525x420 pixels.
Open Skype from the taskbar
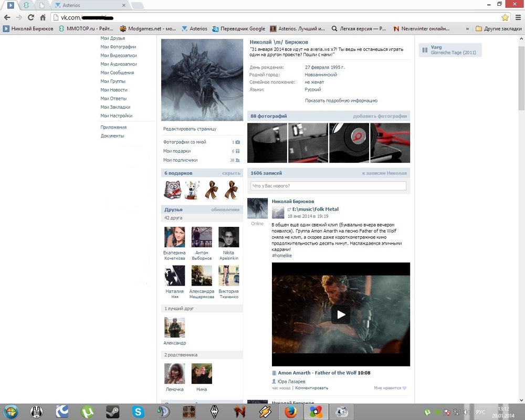click(139, 412)
